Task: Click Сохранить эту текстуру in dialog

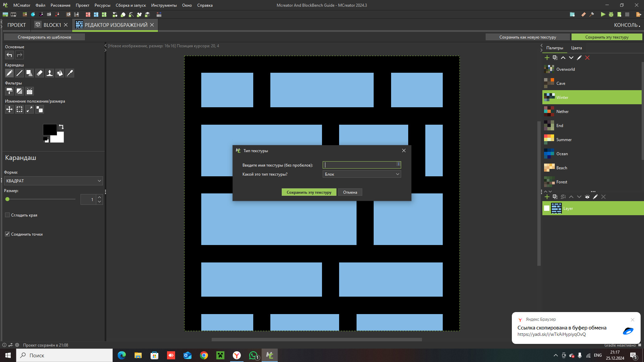Action: 309,192
